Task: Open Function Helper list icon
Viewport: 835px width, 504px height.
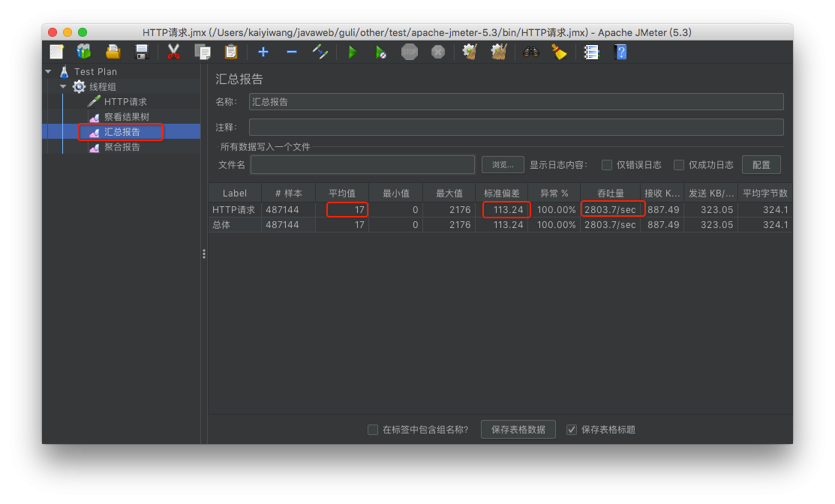Action: point(592,52)
